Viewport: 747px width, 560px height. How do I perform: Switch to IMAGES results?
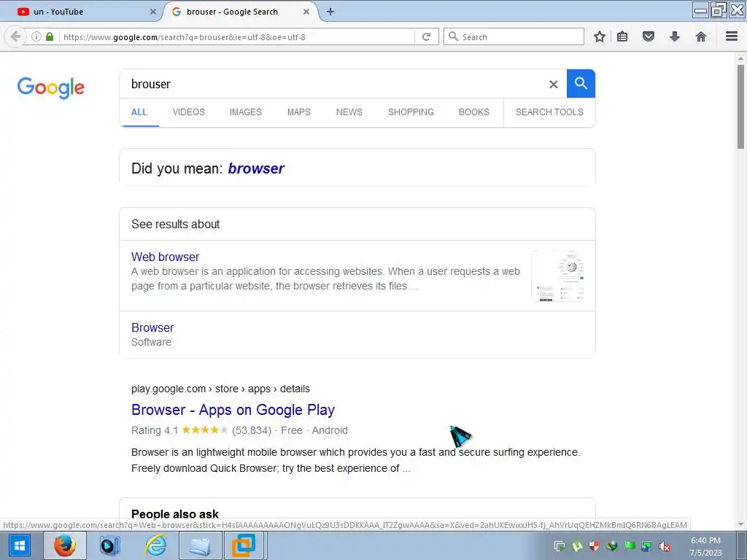click(x=245, y=112)
